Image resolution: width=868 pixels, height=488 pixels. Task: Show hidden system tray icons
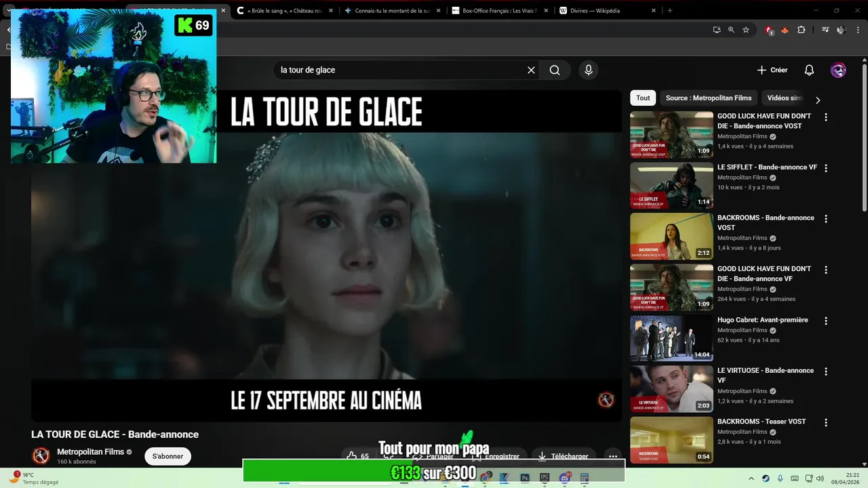coord(751,479)
